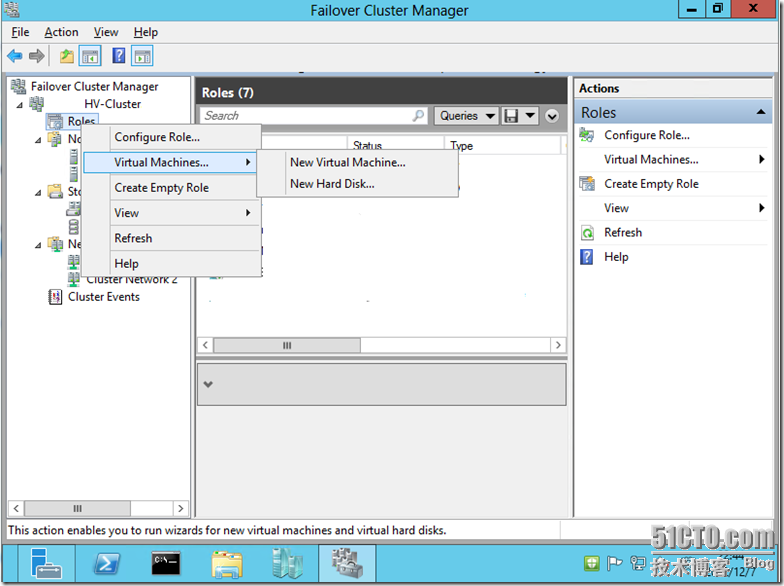This screenshot has height=586, width=784.
Task: Click the blue Help toolbar icon
Action: pos(118,56)
